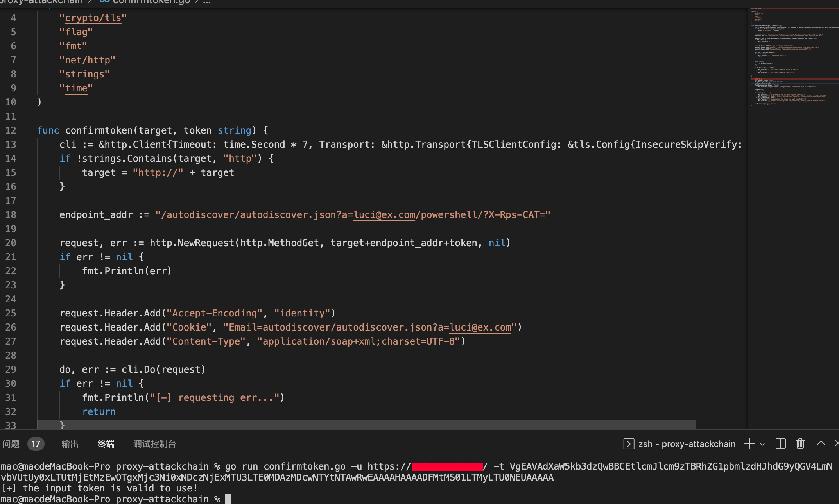Screen dimensions: 839x504
Task: Click the new terminal plus icon
Action: (x=749, y=444)
